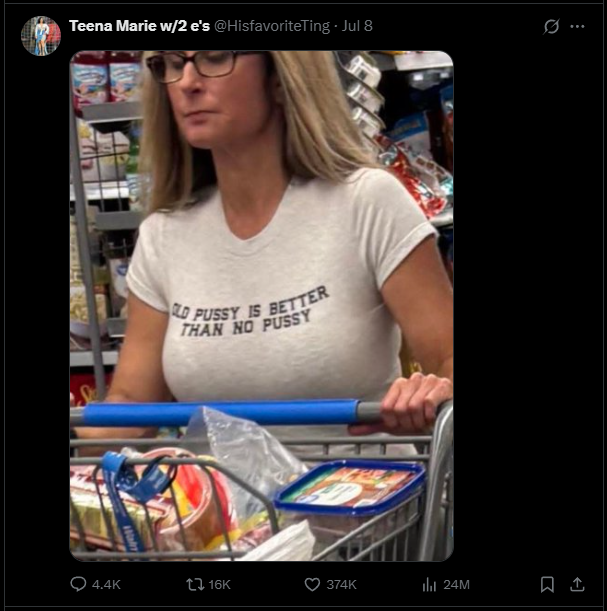Click the 24M views count

[456, 585]
